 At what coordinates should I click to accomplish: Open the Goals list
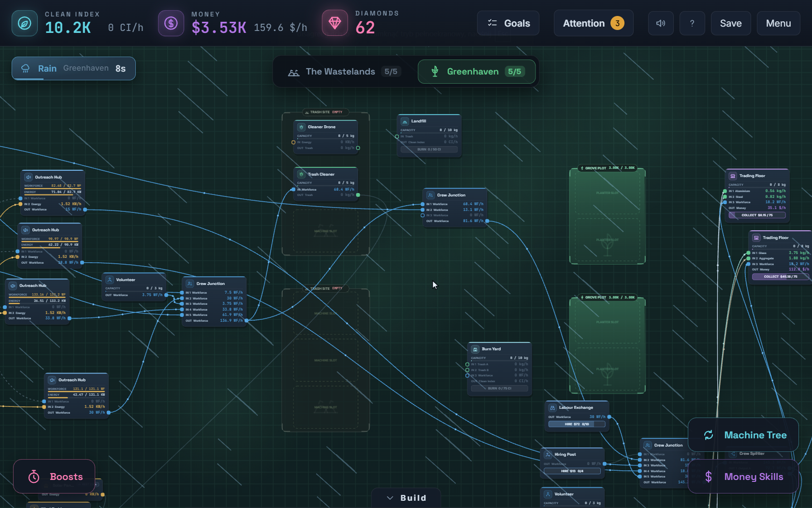tap(508, 23)
